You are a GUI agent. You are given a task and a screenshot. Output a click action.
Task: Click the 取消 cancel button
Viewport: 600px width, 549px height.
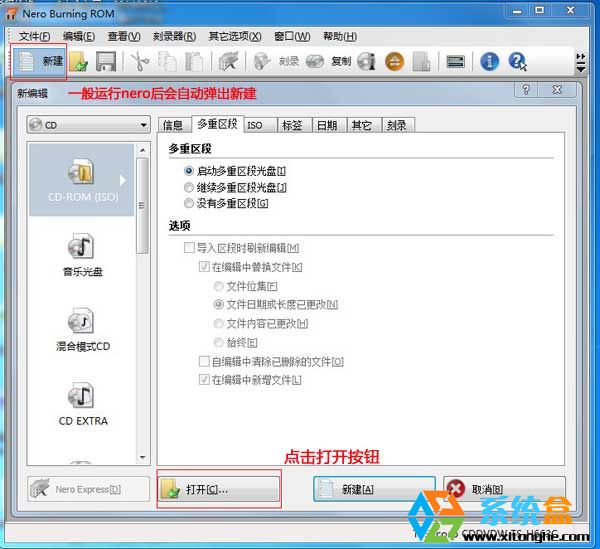pos(503,490)
